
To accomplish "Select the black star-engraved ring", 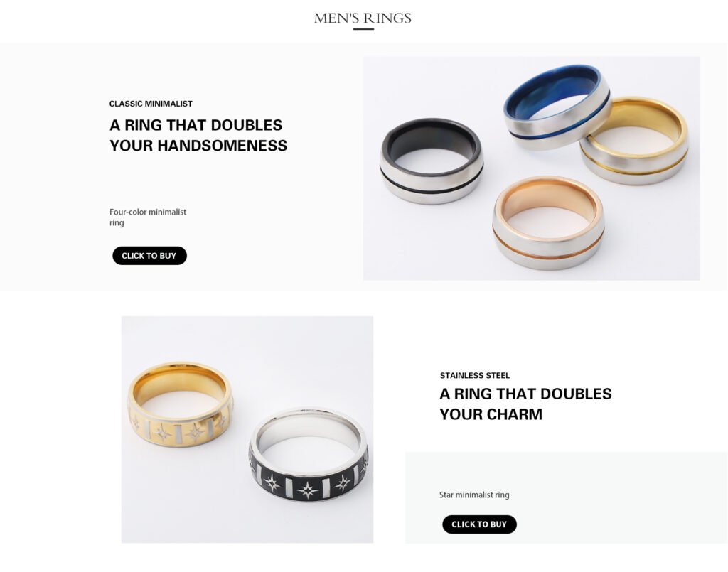I will tap(309, 454).
